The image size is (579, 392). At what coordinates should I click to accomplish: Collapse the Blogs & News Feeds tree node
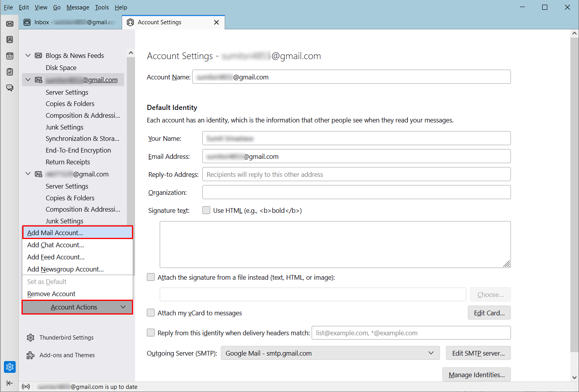tap(28, 56)
